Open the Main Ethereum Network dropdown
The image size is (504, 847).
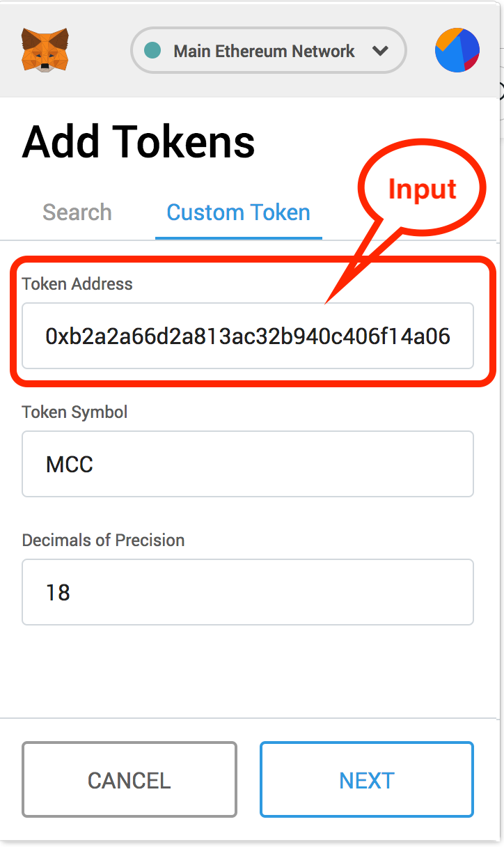(x=268, y=50)
